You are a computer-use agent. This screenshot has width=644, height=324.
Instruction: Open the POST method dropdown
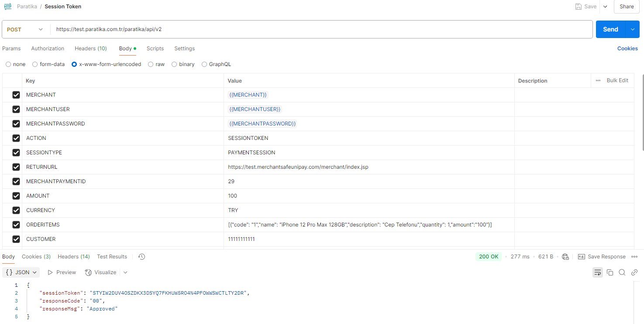(x=25, y=29)
